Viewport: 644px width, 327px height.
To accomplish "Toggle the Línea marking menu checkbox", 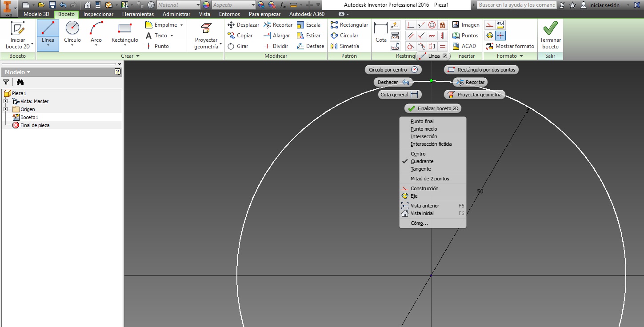I will (x=445, y=56).
